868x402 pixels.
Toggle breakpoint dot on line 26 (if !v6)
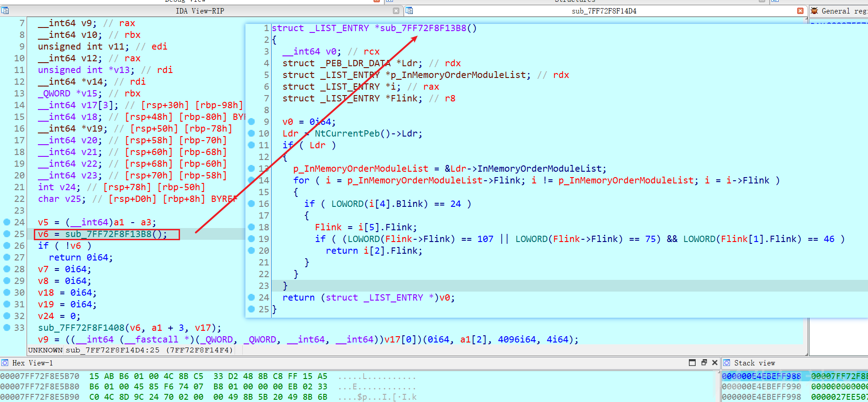(7, 245)
